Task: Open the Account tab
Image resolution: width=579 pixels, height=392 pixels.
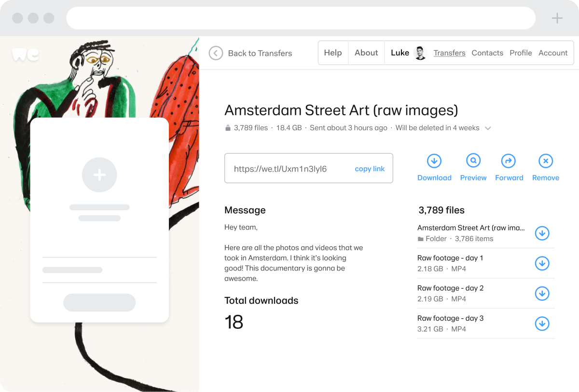Action: click(x=553, y=53)
